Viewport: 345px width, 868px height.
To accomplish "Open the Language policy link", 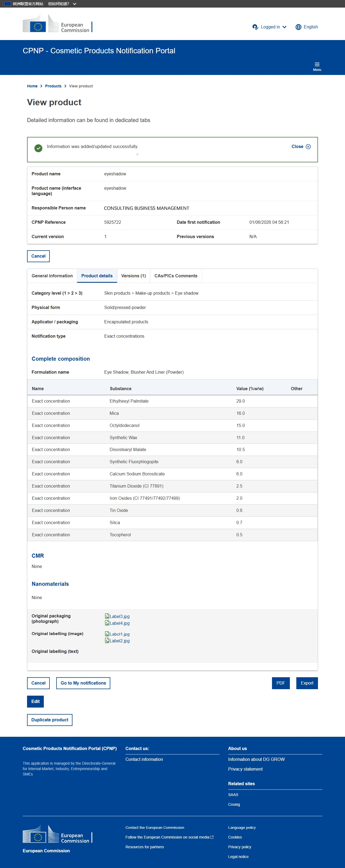I will (x=242, y=828).
